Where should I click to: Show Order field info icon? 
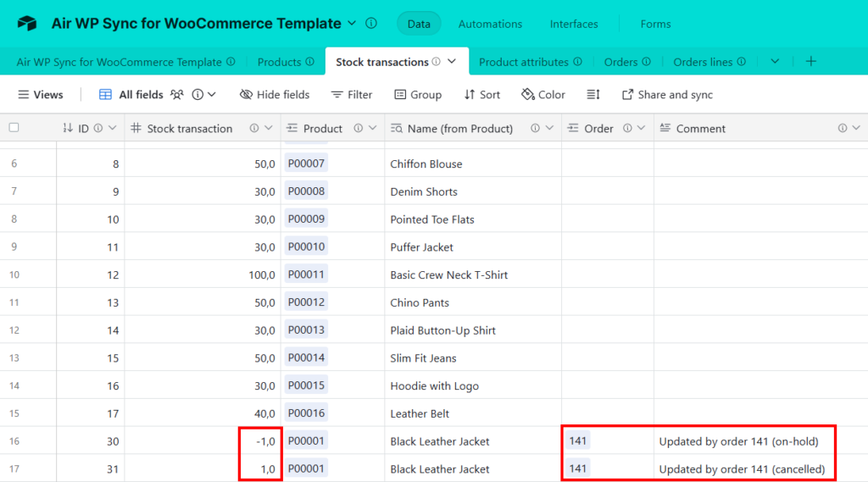[627, 128]
